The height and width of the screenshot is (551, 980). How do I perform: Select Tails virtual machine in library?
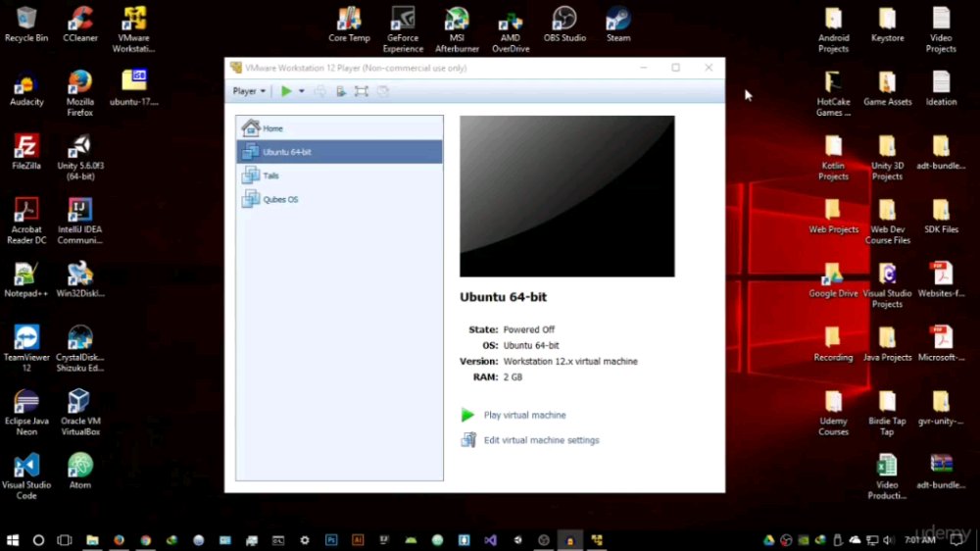point(339,175)
